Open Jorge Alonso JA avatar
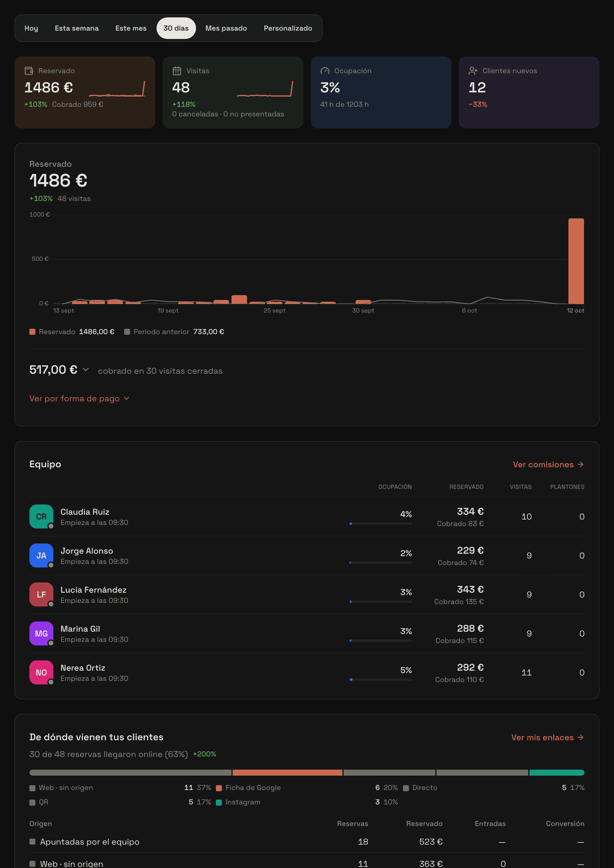This screenshot has width=614, height=868. pyautogui.click(x=41, y=555)
